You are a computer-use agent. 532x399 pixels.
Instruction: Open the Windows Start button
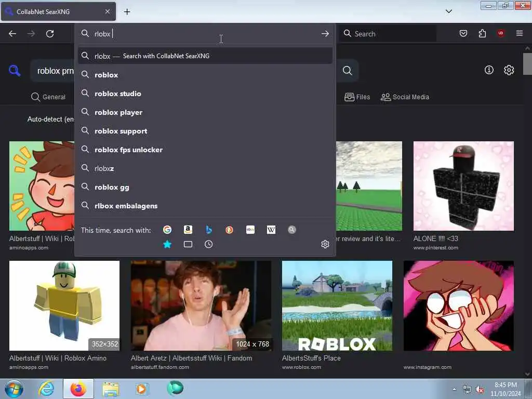pyautogui.click(x=14, y=389)
